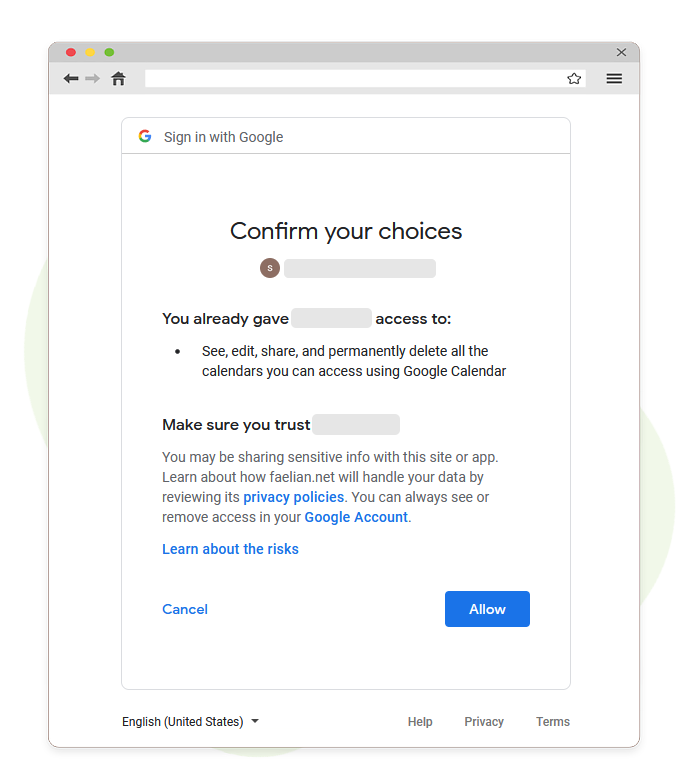
Task: Open the English (United States) language dropdown
Action: [191, 721]
